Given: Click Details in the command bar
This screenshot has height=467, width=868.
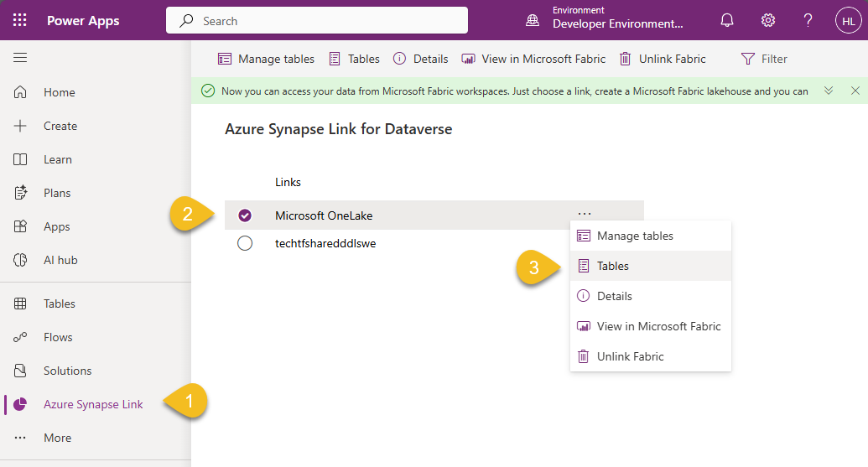Looking at the screenshot, I should (x=421, y=59).
